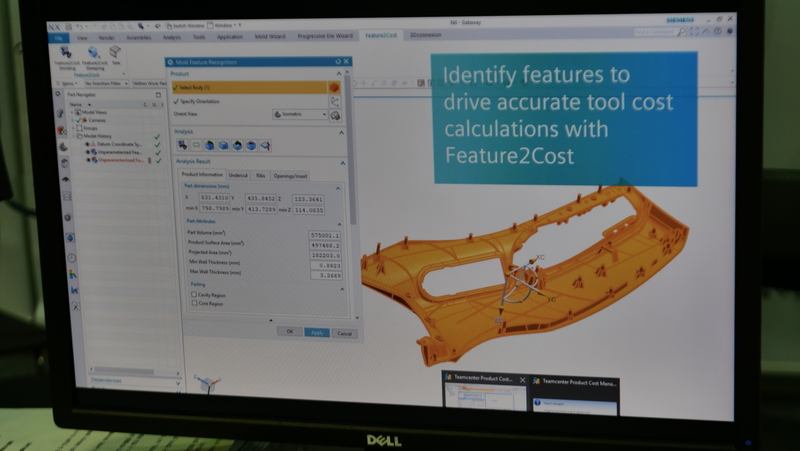
Task: Open the History clock sidebar tab
Action: click(71, 258)
